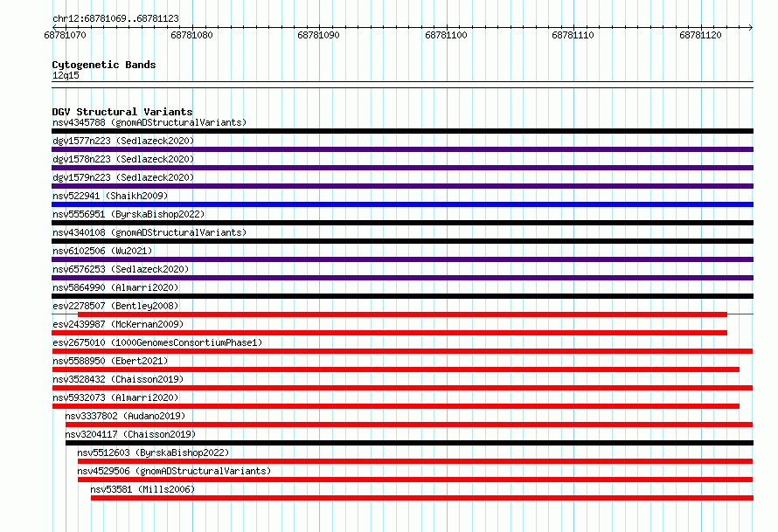
Task: Click the purple bar under nsv6576253
Action: [x=402, y=278]
